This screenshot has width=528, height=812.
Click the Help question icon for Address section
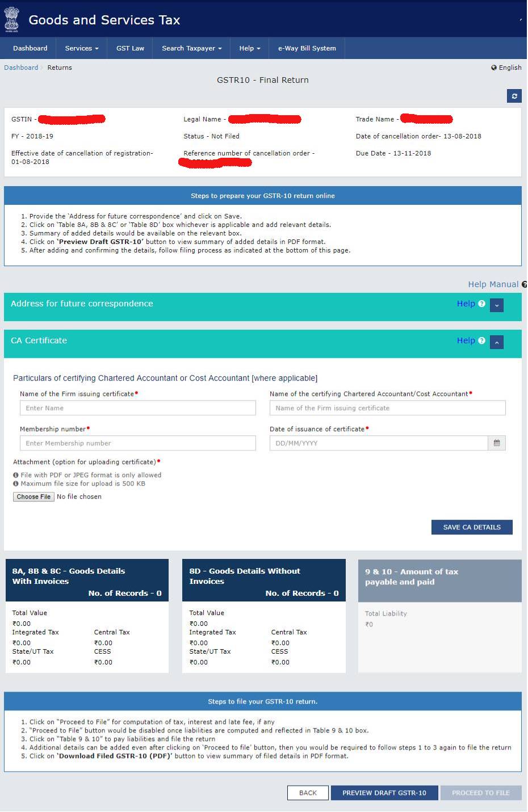click(481, 304)
